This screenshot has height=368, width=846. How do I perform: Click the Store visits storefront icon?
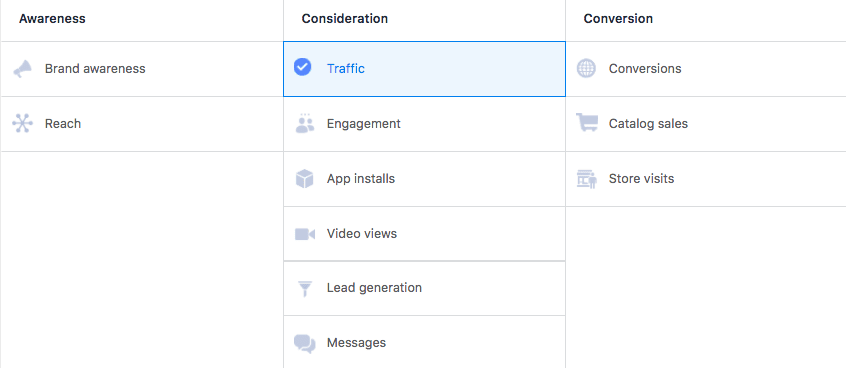587,179
